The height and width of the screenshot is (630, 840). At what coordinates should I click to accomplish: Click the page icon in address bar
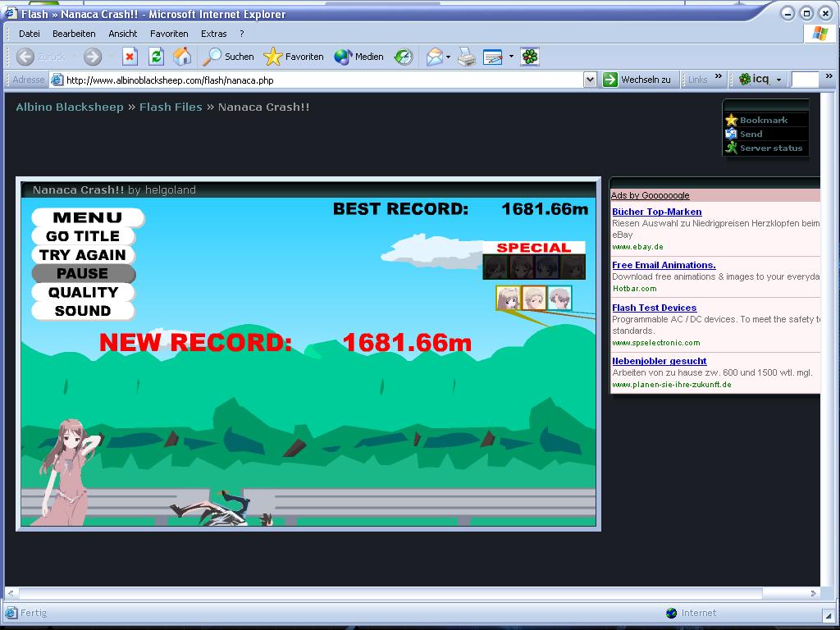pyautogui.click(x=57, y=80)
